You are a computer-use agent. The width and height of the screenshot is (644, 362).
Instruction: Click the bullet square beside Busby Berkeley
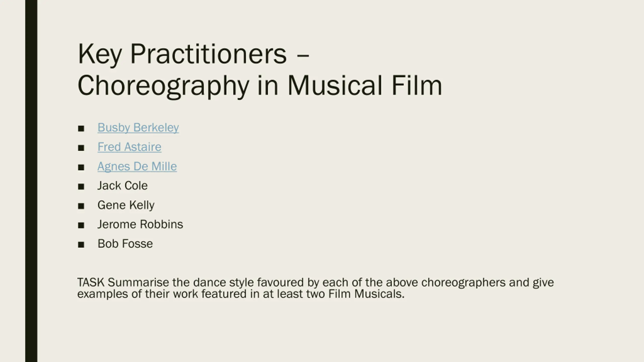(81, 129)
